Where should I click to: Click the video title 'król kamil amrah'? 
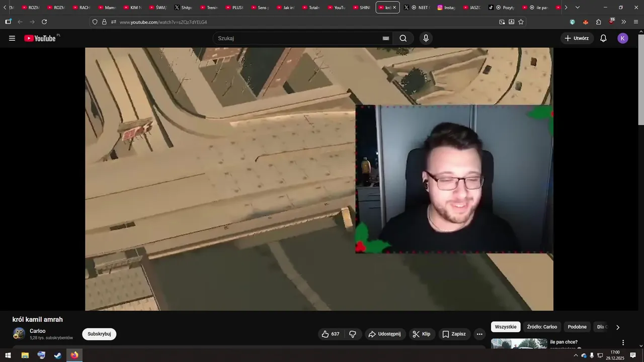[38, 319]
